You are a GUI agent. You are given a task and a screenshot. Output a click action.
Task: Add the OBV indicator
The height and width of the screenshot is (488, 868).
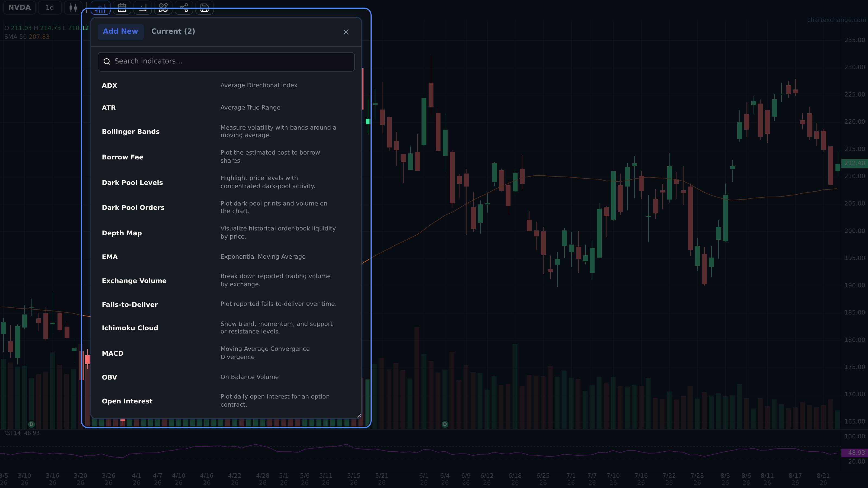[x=226, y=377]
